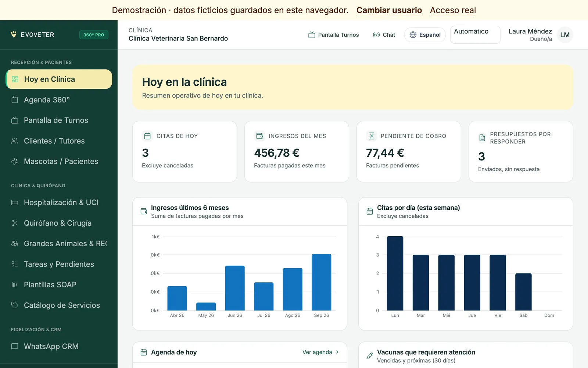Click the Hospitalización & UCI bed icon
Image resolution: width=588 pixels, height=368 pixels.
15,202
